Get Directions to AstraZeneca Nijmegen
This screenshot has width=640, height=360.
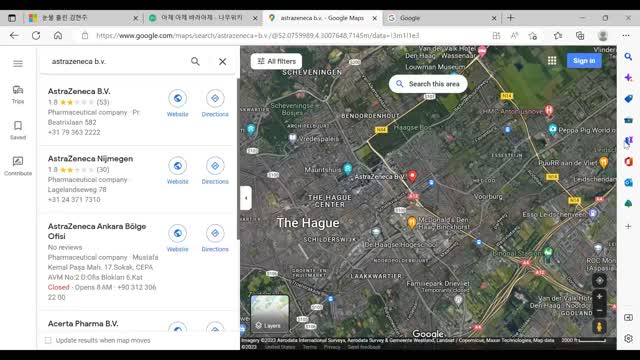pyautogui.click(x=215, y=171)
